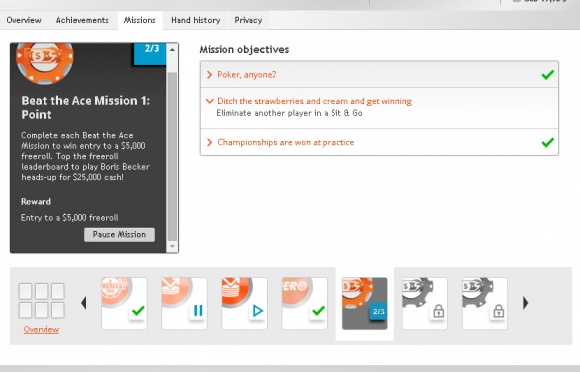Click the first locked mission tile
This screenshot has height=372, width=580.
(x=425, y=303)
